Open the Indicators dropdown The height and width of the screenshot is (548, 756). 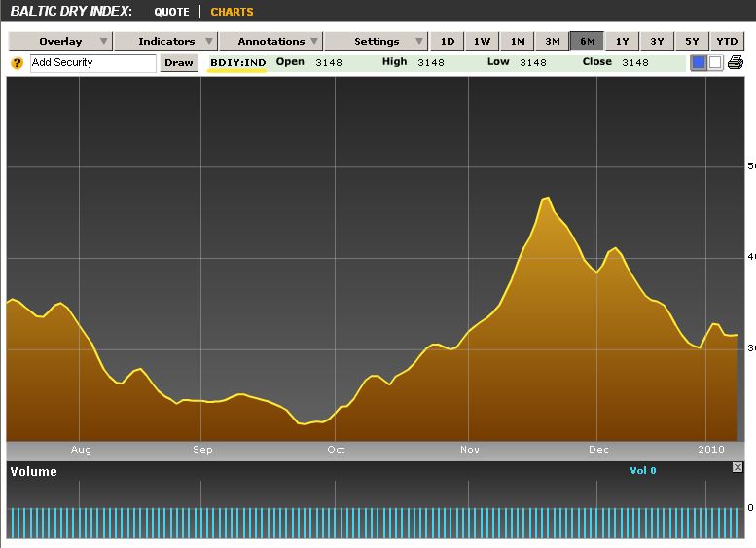click(x=166, y=41)
